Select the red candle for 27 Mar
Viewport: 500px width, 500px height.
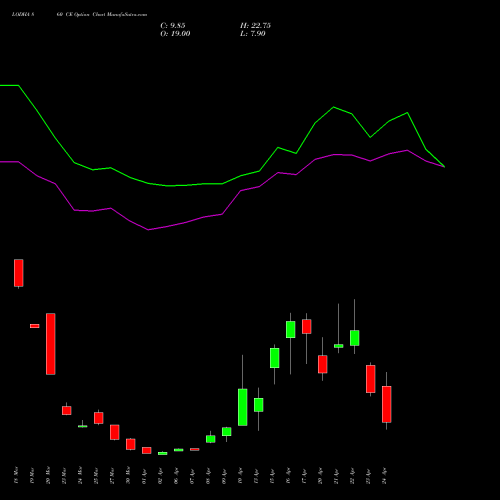115,432
